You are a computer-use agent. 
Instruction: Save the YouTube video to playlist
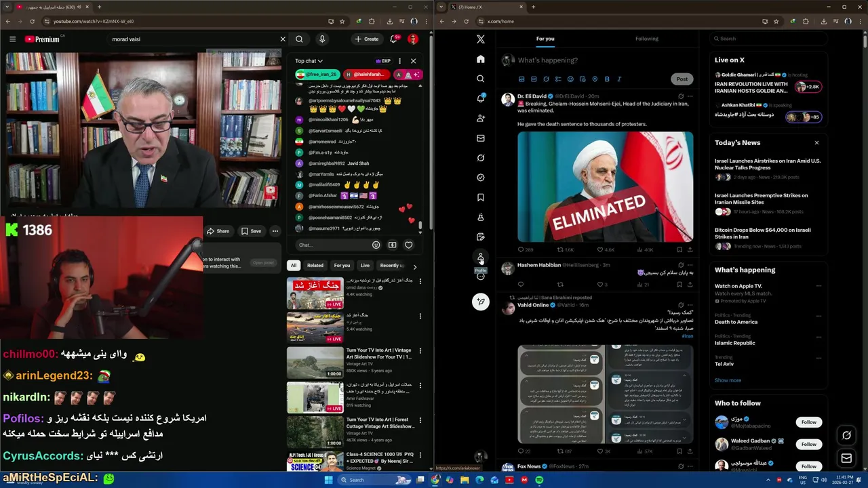click(251, 231)
